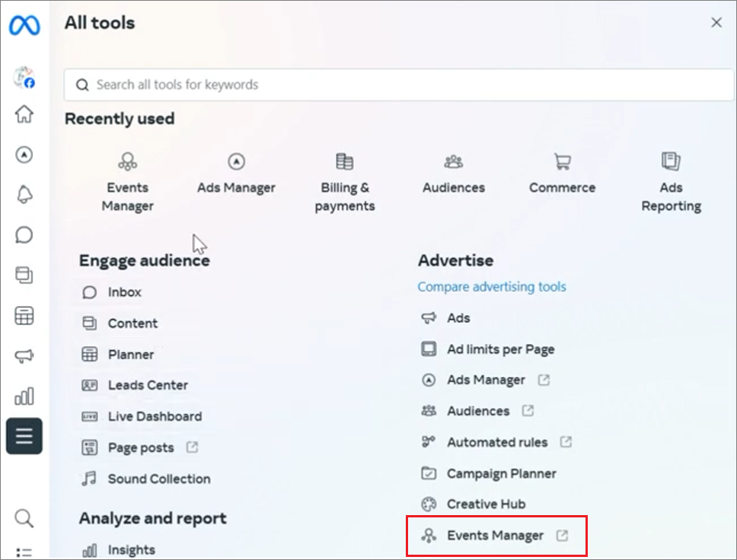Viewport: 737px width, 560px height.
Task: Open Creative Hub
Action: pos(474,504)
